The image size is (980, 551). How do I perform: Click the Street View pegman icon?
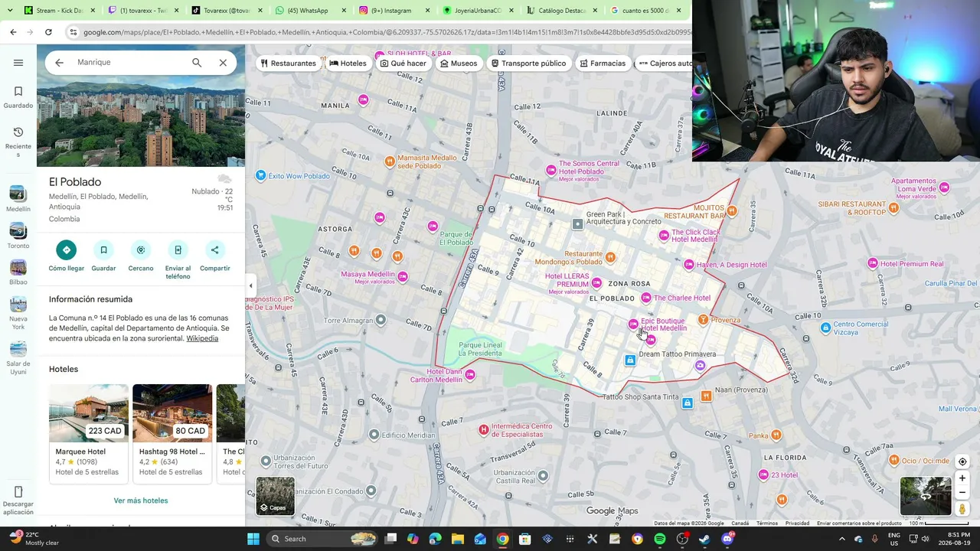click(x=962, y=509)
